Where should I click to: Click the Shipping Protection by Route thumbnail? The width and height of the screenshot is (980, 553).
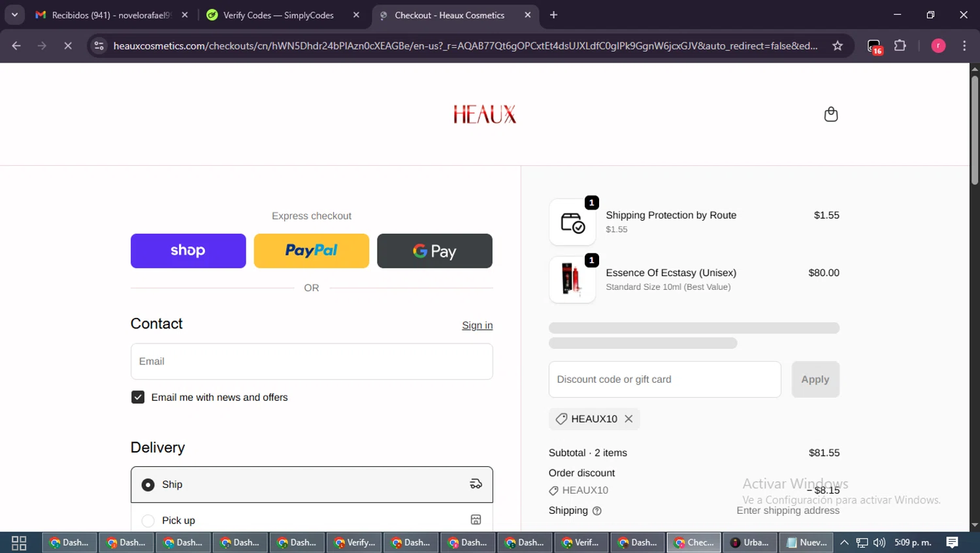point(572,222)
